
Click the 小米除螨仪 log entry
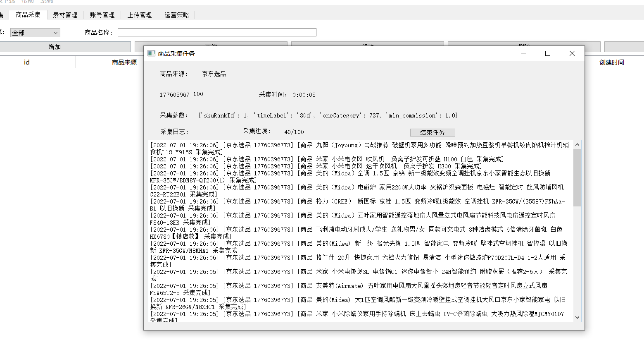point(357,317)
